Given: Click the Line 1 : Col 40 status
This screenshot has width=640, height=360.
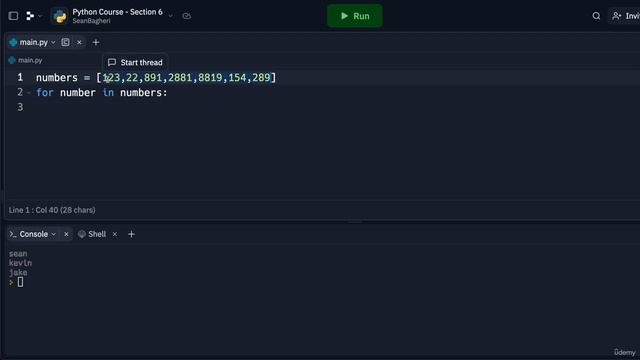Looking at the screenshot, I should (52, 210).
